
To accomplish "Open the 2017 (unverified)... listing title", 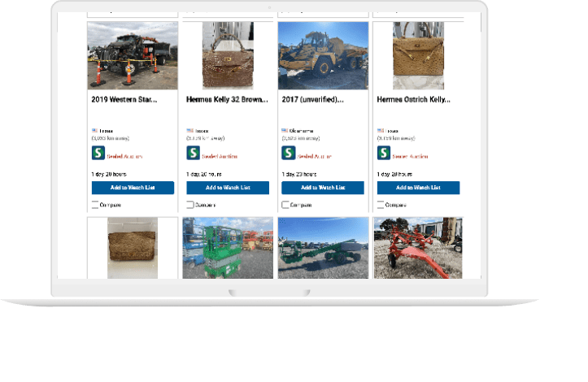I will click(x=313, y=100).
